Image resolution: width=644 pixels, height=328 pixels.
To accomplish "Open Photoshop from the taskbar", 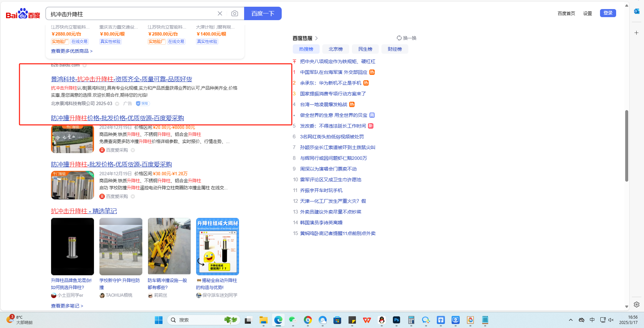I will [396, 320].
